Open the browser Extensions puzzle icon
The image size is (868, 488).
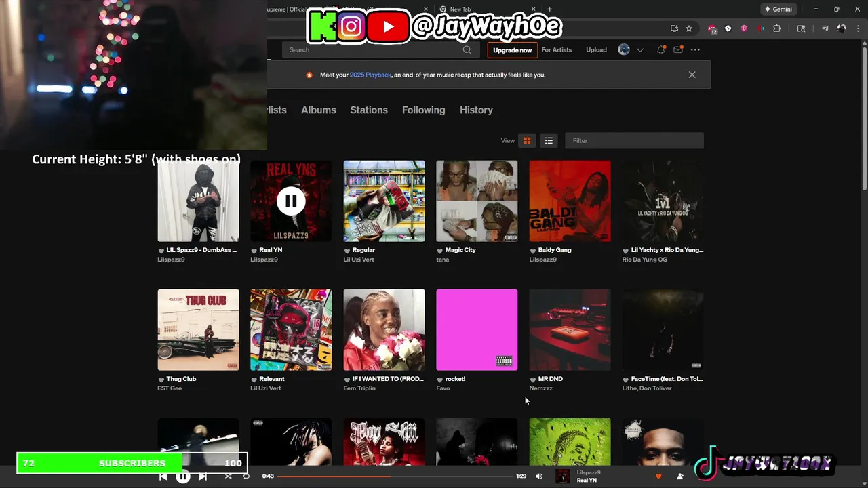tap(777, 28)
